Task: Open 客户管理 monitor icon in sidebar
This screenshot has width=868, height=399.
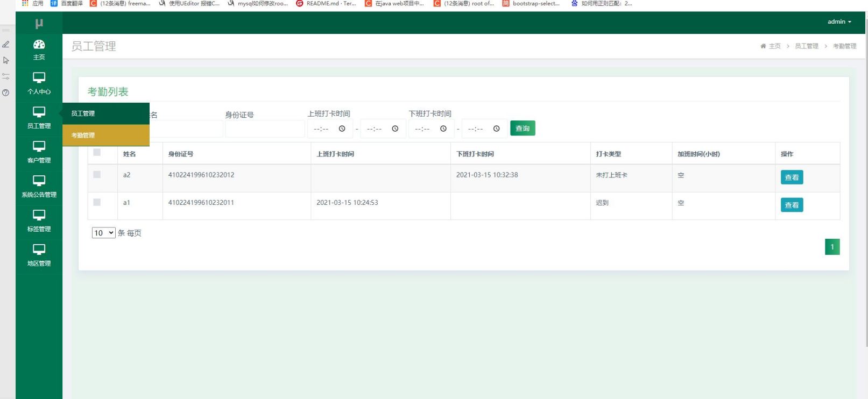Action: point(39,146)
